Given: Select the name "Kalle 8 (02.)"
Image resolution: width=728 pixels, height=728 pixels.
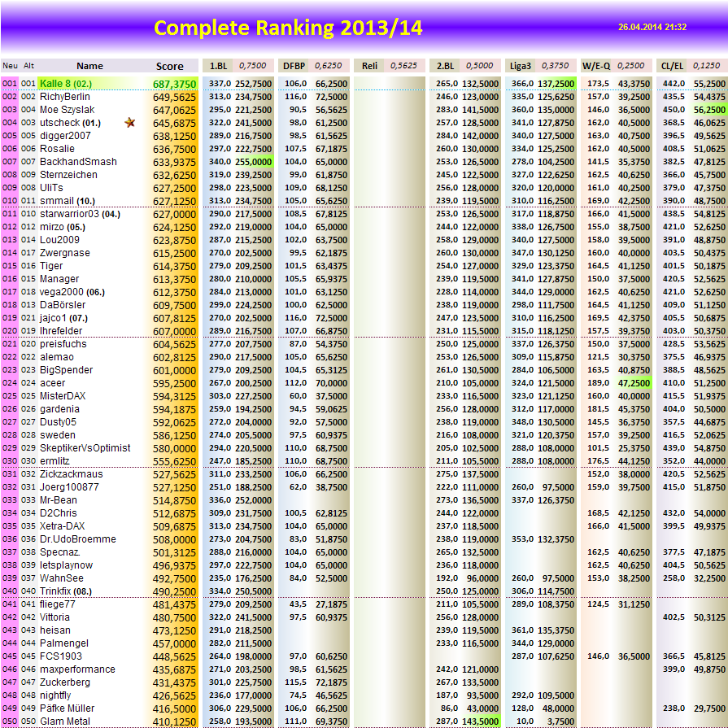Looking at the screenshot, I should [x=66, y=84].
